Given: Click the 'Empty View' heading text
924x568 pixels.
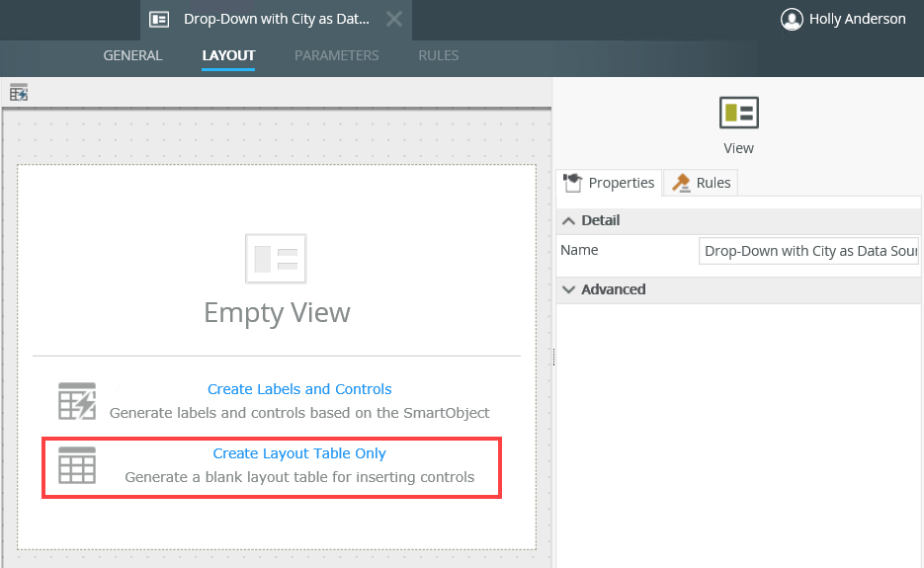Looking at the screenshot, I should 277,313.
